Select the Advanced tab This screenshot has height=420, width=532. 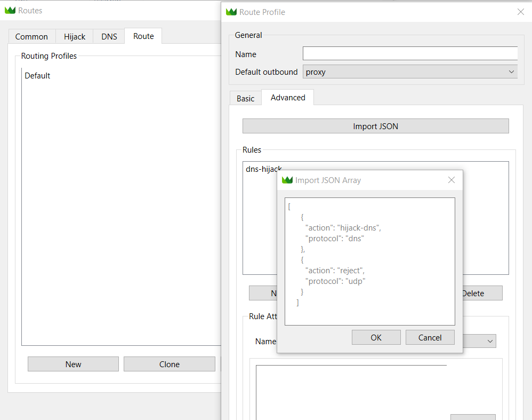pyautogui.click(x=288, y=98)
